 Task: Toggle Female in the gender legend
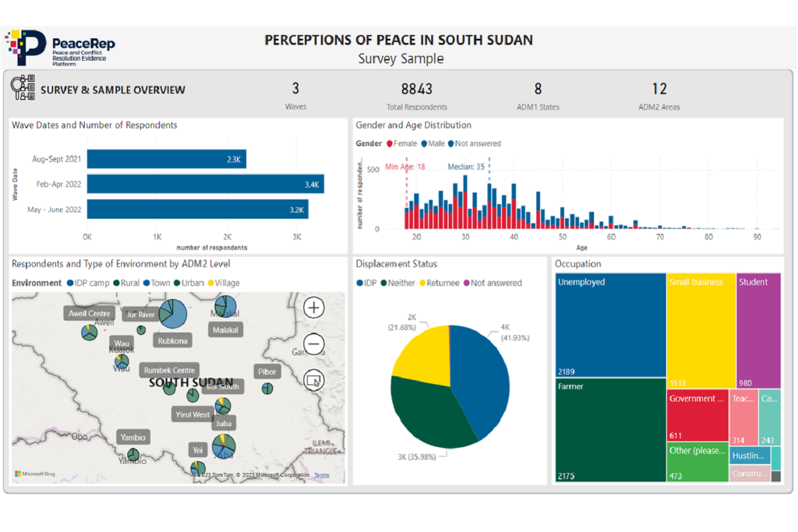click(401, 144)
